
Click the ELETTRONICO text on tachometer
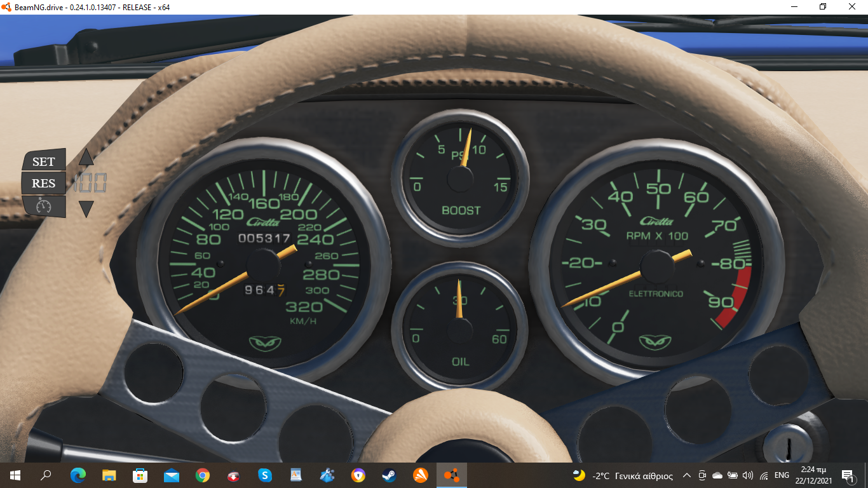point(656,294)
